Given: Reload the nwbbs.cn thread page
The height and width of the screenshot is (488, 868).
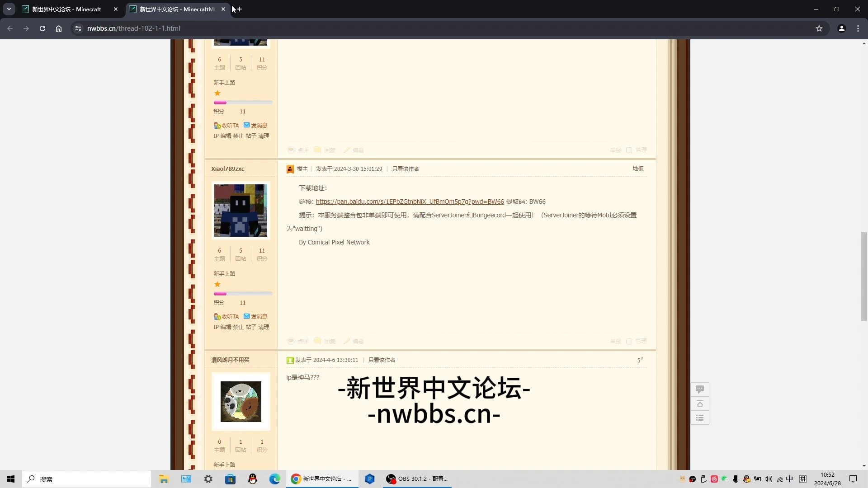Looking at the screenshot, I should [42, 28].
